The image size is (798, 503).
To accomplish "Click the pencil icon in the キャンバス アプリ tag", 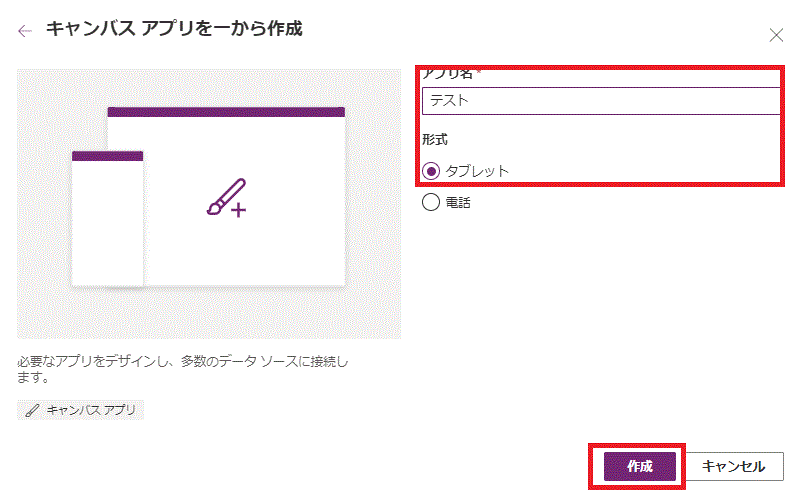I will pos(33,410).
